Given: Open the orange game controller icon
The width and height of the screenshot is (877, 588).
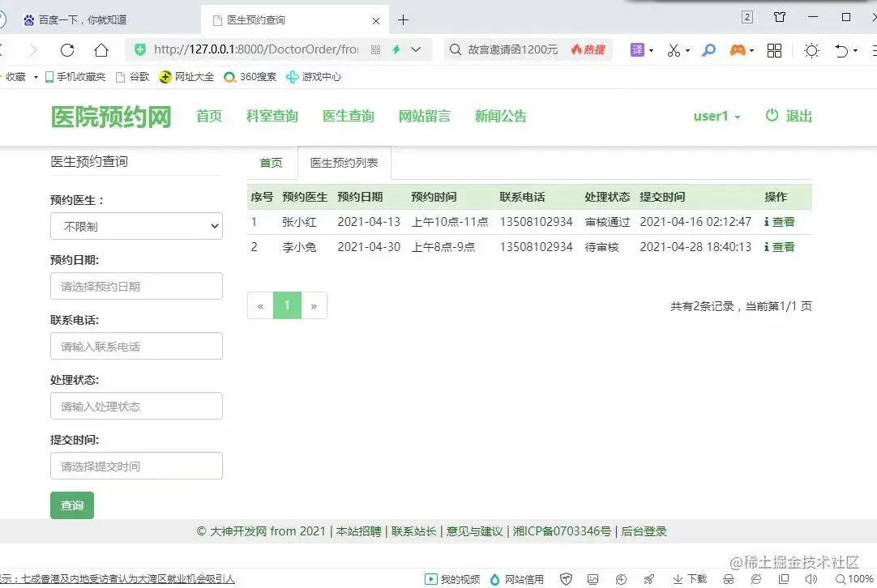Looking at the screenshot, I should [738, 50].
